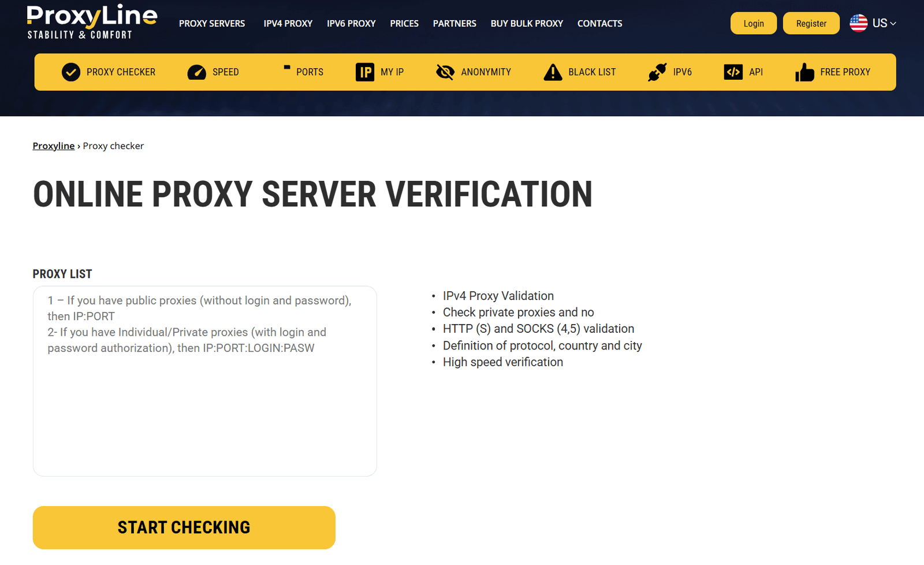The width and height of the screenshot is (924, 565).
Task: Click 'Definition of protocol, country and city' text
Action: tap(542, 345)
